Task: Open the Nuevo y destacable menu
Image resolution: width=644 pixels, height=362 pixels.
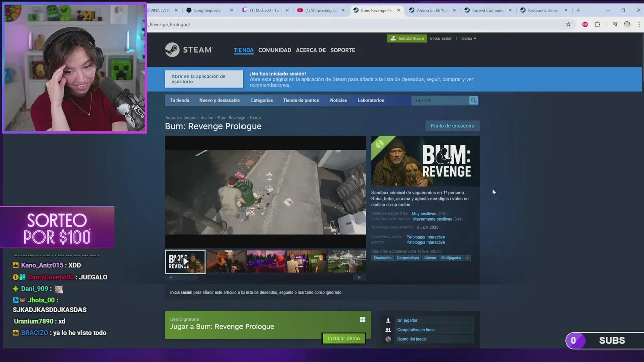Action: (x=219, y=100)
